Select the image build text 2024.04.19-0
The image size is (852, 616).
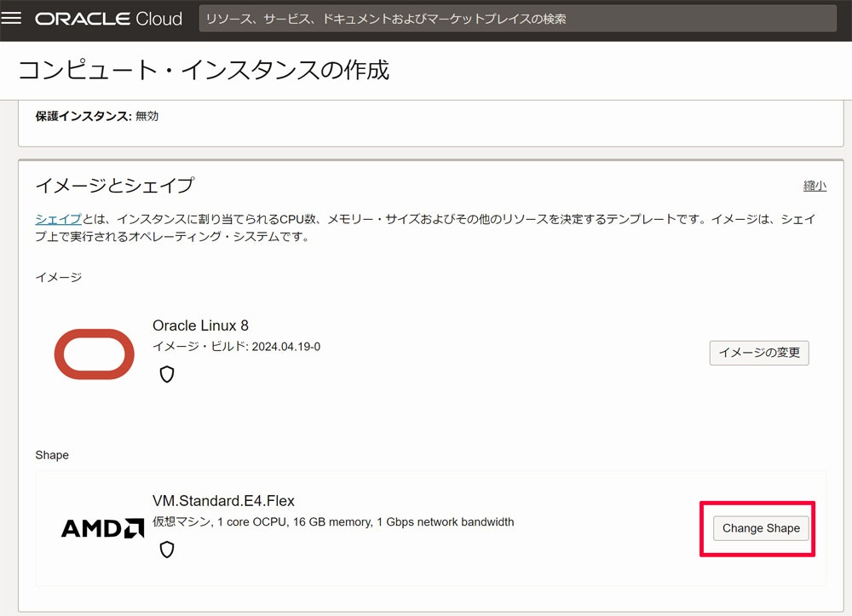[x=285, y=347]
